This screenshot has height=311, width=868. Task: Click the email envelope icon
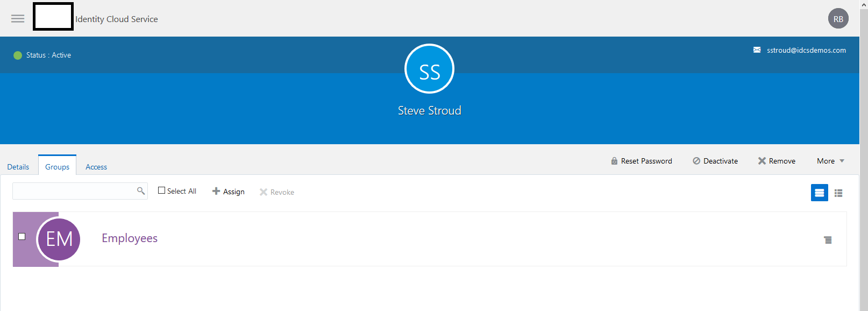[757, 50]
